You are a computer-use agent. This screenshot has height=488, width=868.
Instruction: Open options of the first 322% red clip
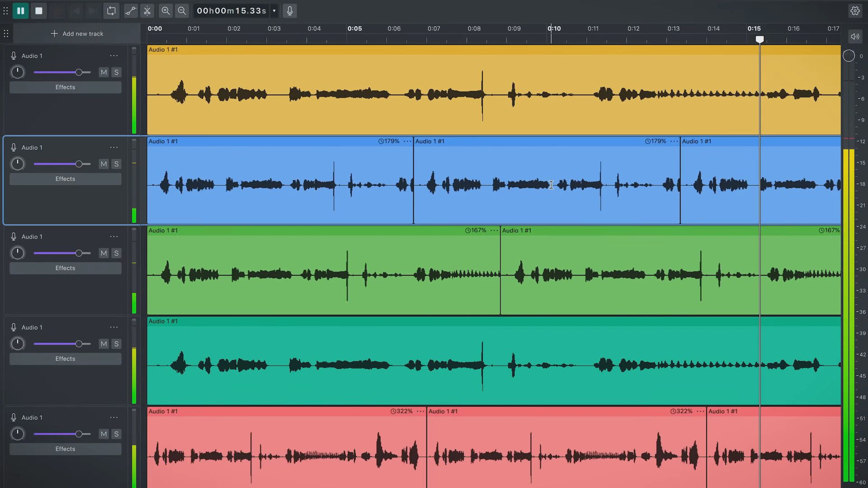(x=420, y=412)
